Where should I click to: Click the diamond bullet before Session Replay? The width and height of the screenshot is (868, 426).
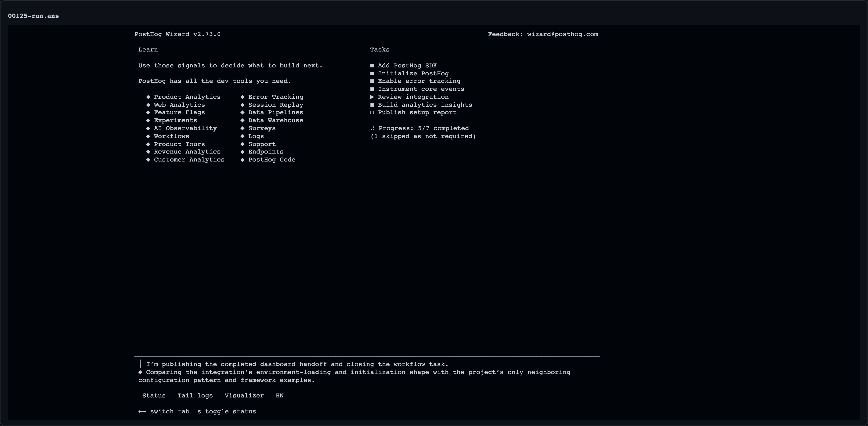click(x=242, y=105)
